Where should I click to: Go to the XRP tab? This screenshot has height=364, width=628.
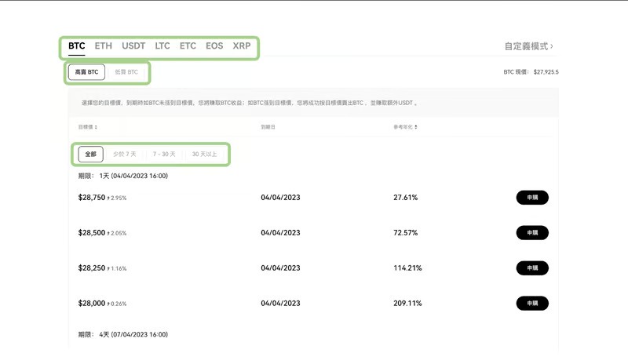click(242, 46)
